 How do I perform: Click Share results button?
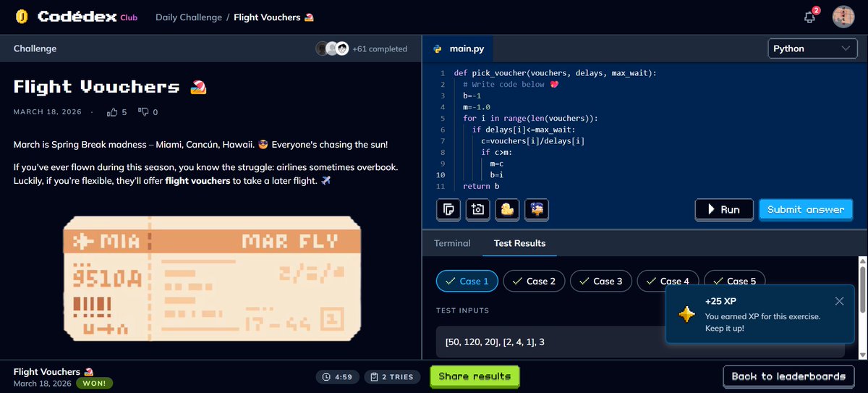[475, 376]
